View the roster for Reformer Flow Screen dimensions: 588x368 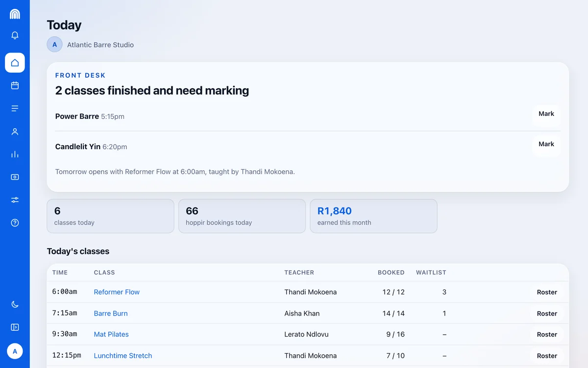(x=547, y=292)
